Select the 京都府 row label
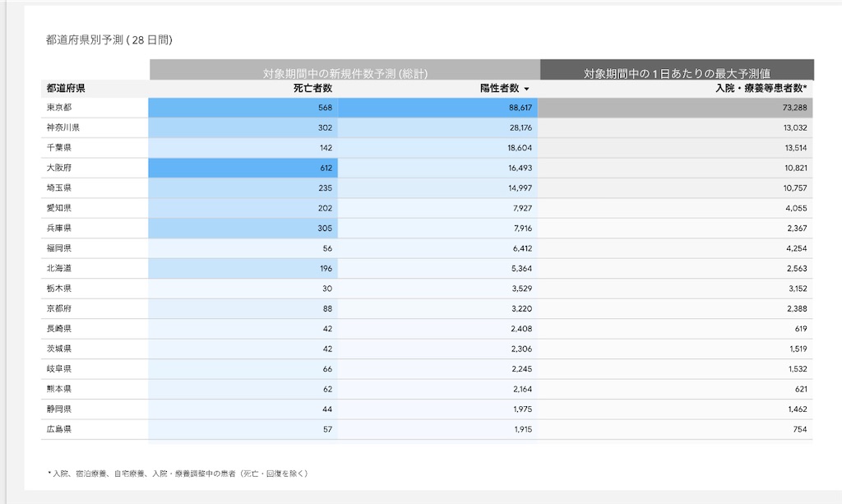Screen dimensions: 842x504 click(x=59, y=308)
